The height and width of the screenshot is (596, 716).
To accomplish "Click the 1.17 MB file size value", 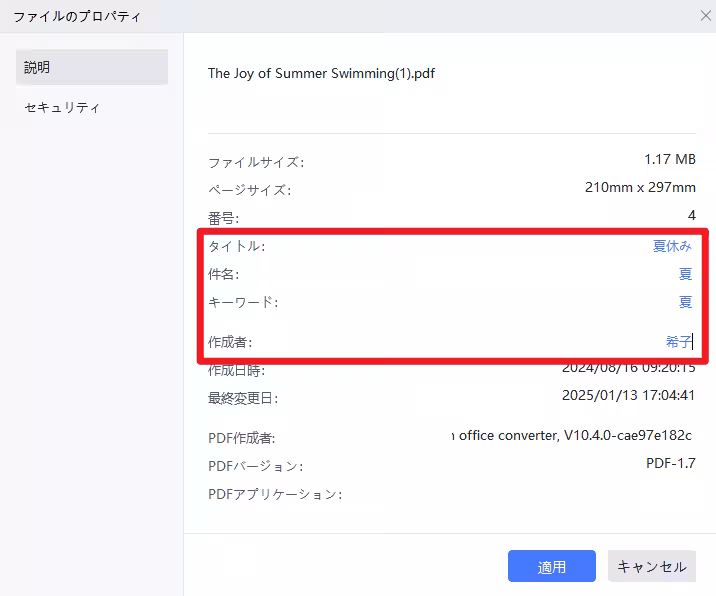I will point(669,160).
